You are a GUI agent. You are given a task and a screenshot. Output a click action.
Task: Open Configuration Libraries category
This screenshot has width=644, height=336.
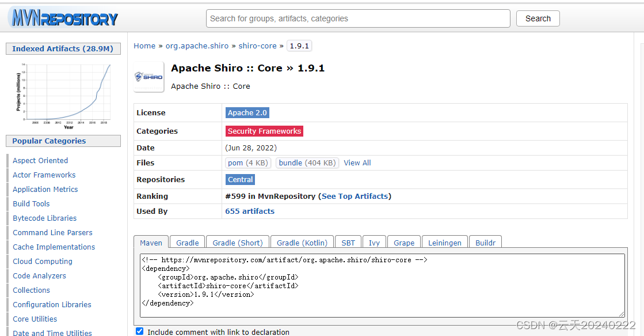tap(52, 304)
